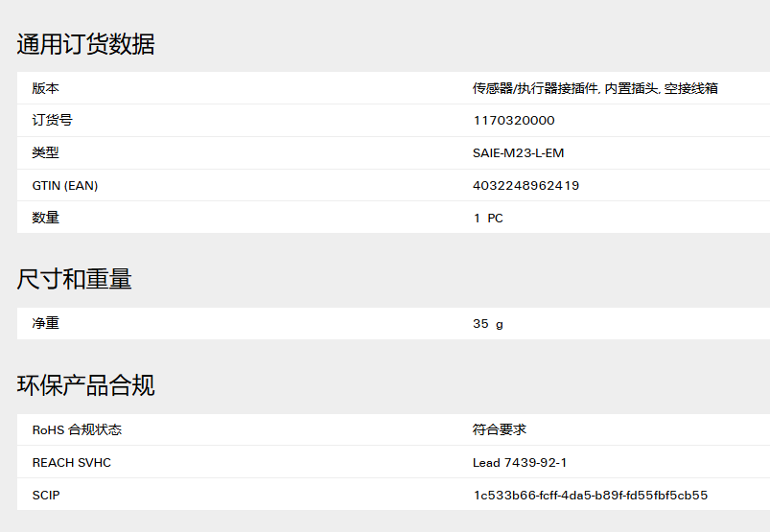The width and height of the screenshot is (770, 532).
Task: Select the 通用订货数据 section heading
Action: (86, 44)
